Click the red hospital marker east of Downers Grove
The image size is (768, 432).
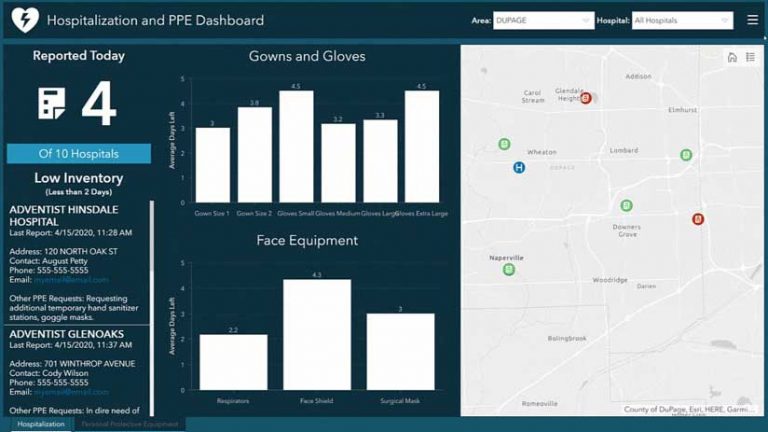tap(698, 219)
